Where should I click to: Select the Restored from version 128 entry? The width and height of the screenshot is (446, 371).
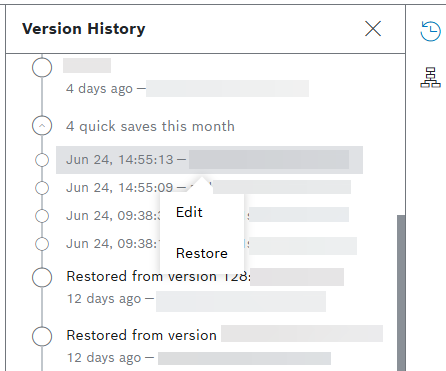[x=205, y=288]
